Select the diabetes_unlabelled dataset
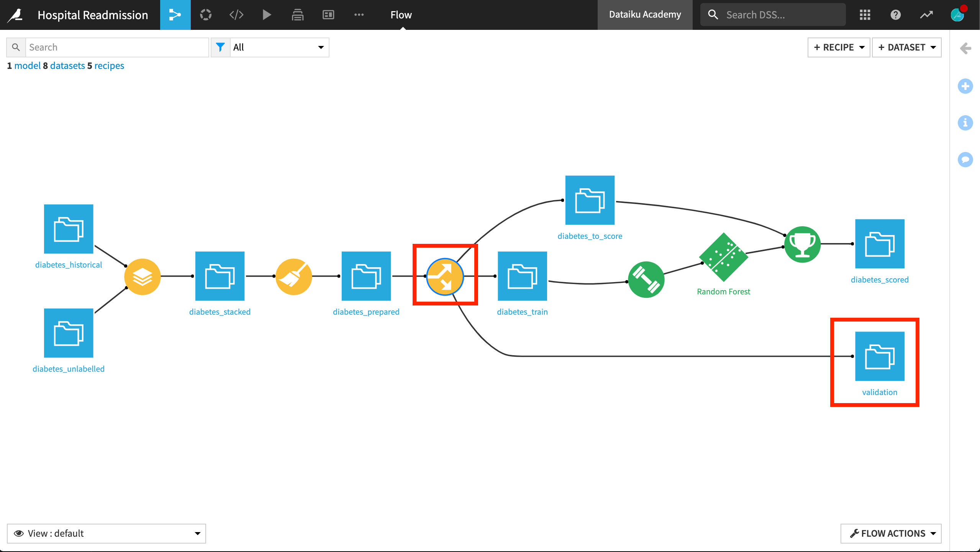This screenshot has height=552, width=980. [69, 333]
